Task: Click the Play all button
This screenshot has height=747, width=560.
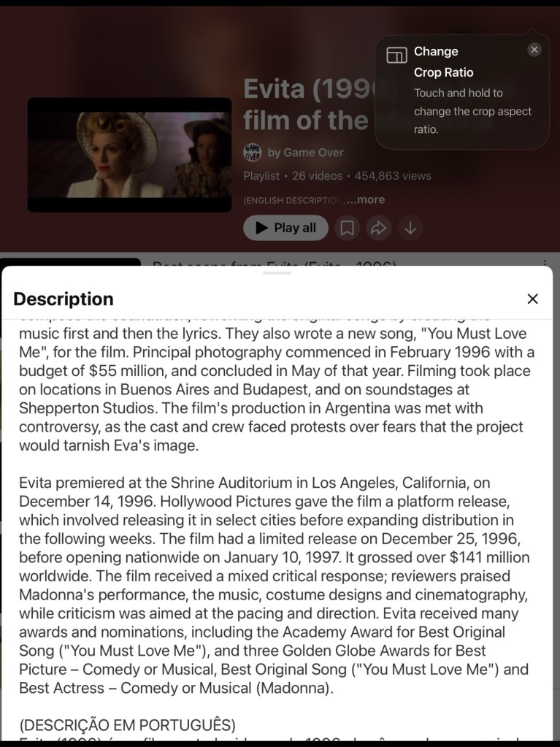Action: click(285, 228)
